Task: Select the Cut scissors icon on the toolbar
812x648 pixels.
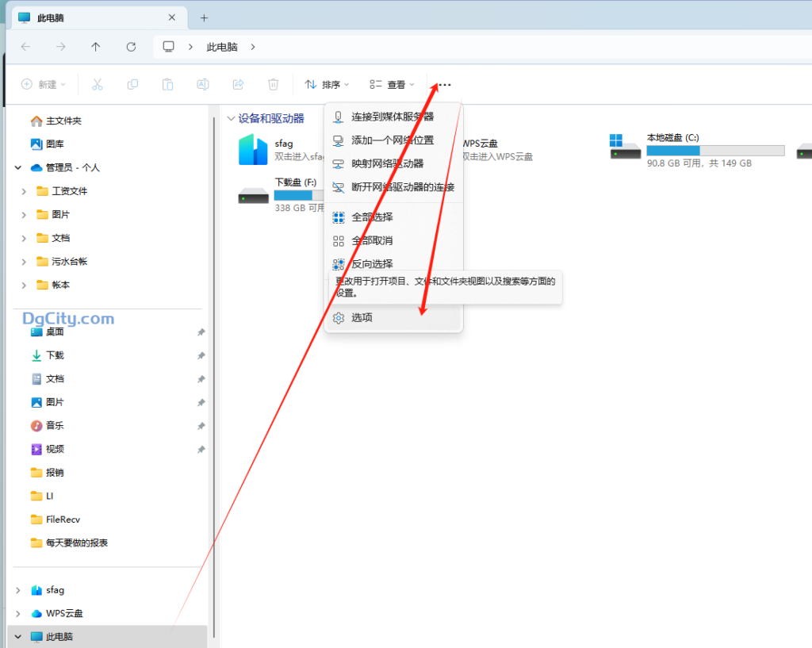Action: (98, 84)
